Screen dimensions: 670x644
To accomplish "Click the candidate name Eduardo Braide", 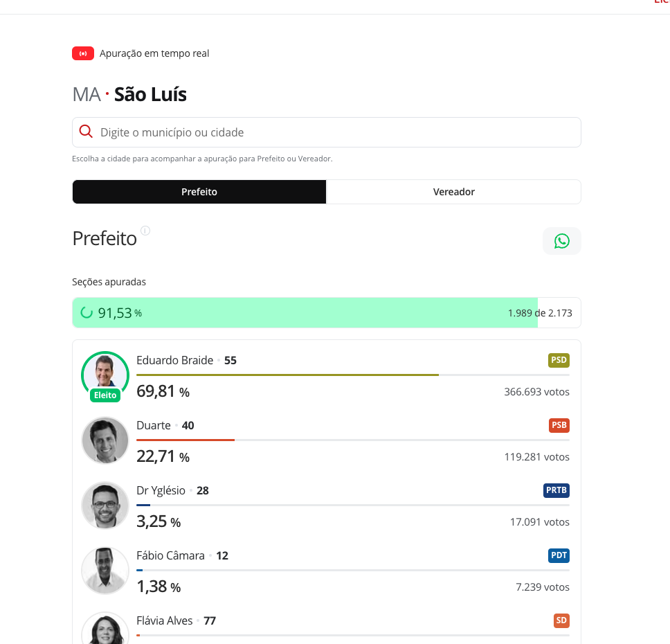I will (x=174, y=361).
